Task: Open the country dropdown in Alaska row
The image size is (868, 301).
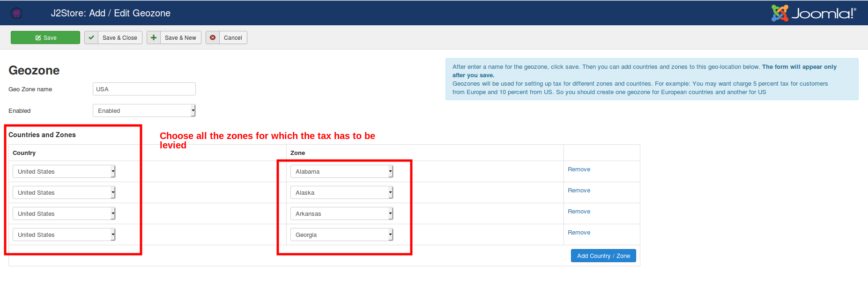Action: (x=64, y=192)
